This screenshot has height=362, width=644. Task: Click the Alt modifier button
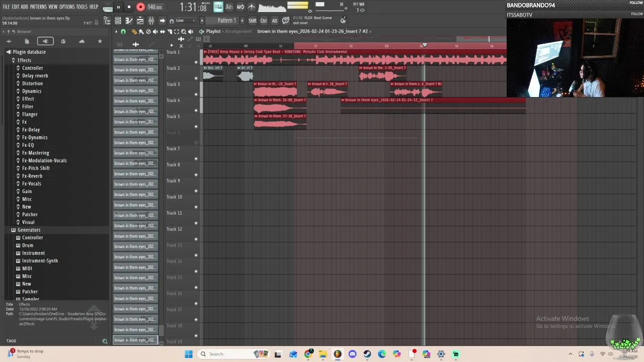coord(275,21)
